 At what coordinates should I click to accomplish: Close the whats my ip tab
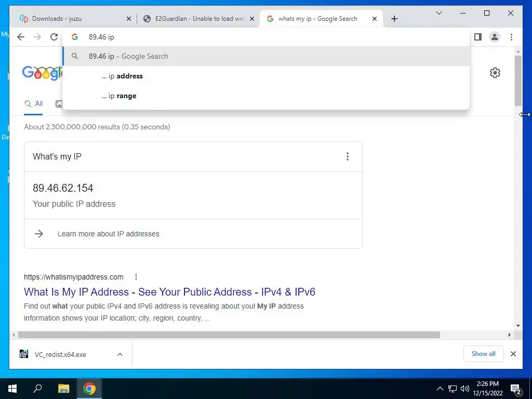[375, 19]
